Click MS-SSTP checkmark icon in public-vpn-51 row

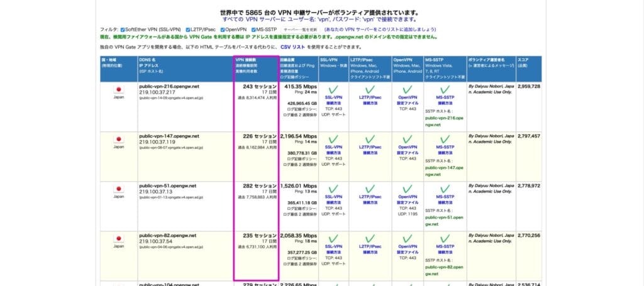pos(445,189)
